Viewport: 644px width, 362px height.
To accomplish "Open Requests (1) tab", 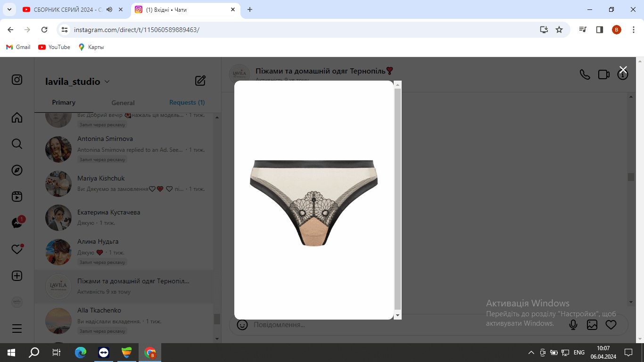I will tap(187, 102).
